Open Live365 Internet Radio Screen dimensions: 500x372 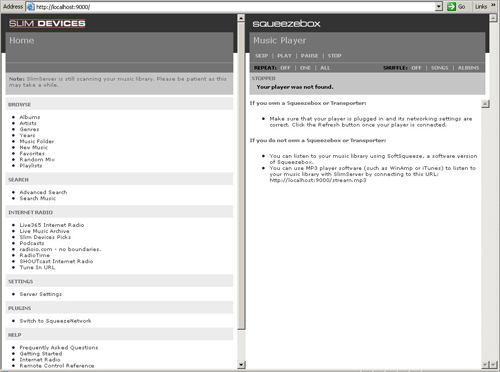[x=52, y=225]
